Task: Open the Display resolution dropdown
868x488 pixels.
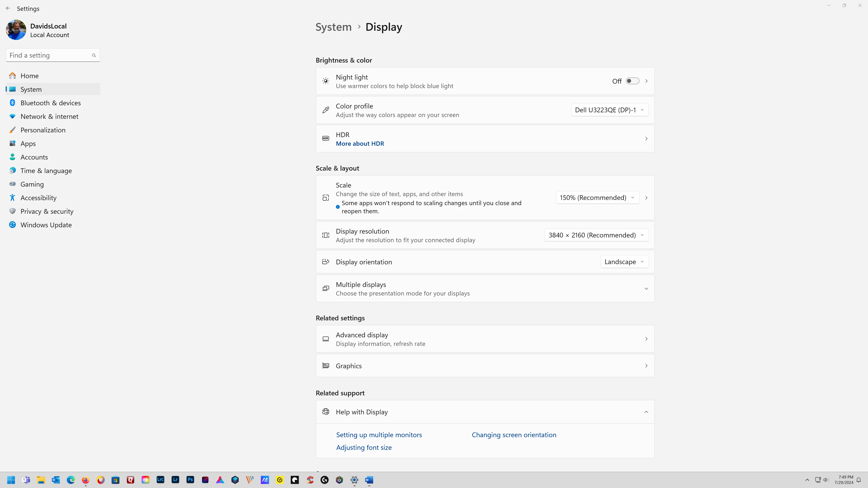Action: pos(596,235)
